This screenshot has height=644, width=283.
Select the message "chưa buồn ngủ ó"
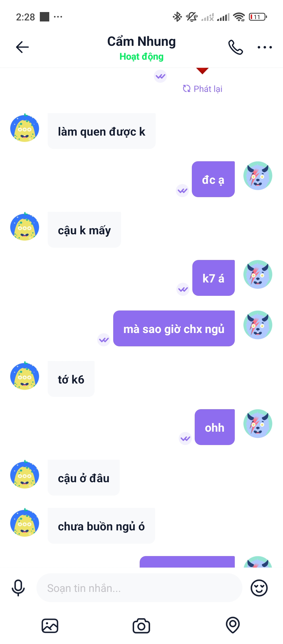pyautogui.click(x=101, y=526)
